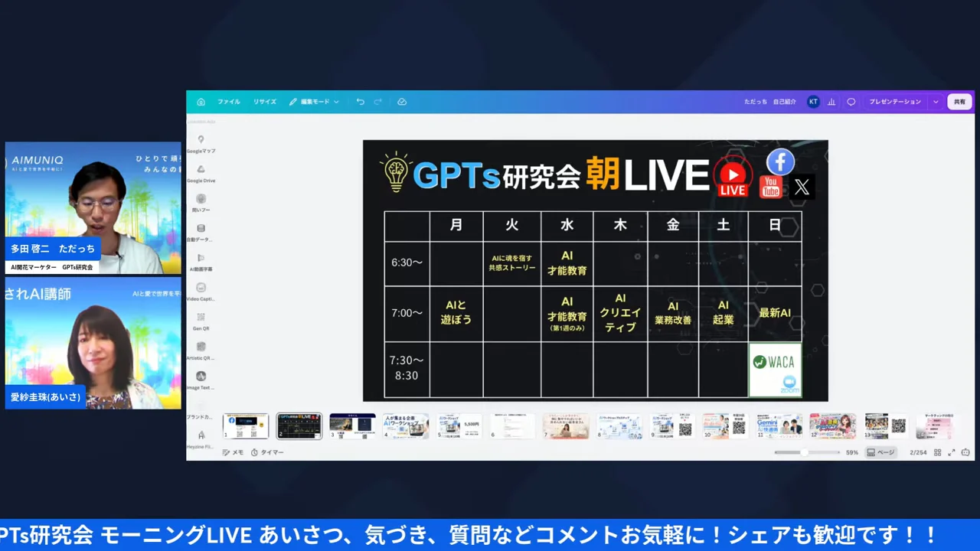Open the ファイル menu
Screen dimensions: 980x551
click(228, 102)
